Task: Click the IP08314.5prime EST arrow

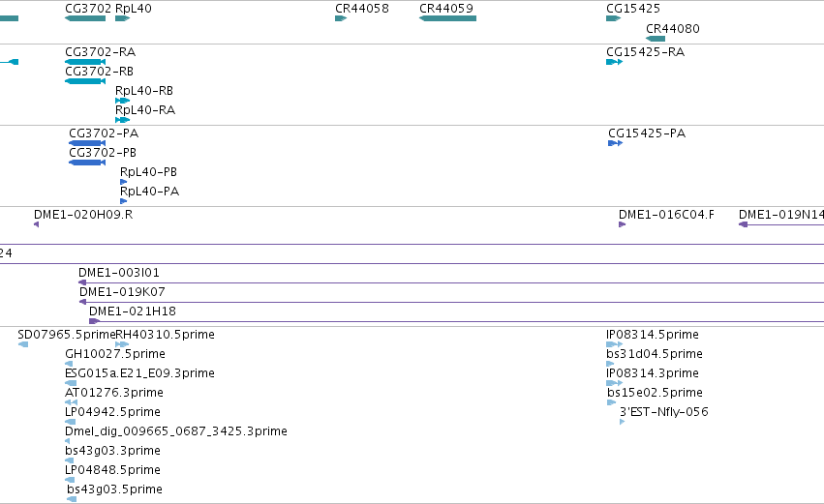Action: [614, 344]
